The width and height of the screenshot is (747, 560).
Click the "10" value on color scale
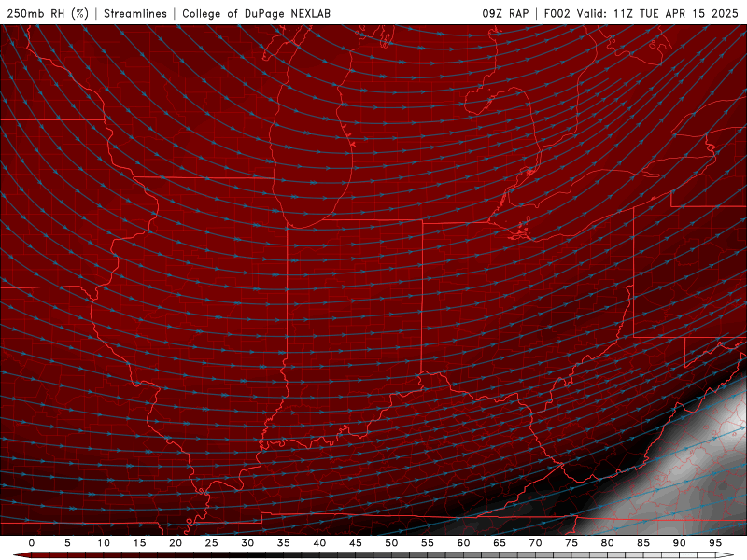104,543
